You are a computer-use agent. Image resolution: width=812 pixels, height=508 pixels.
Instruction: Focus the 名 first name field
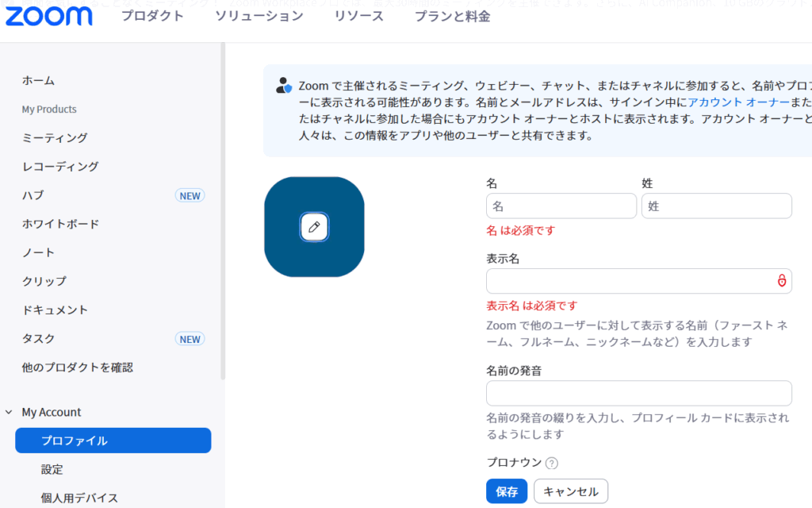561,206
